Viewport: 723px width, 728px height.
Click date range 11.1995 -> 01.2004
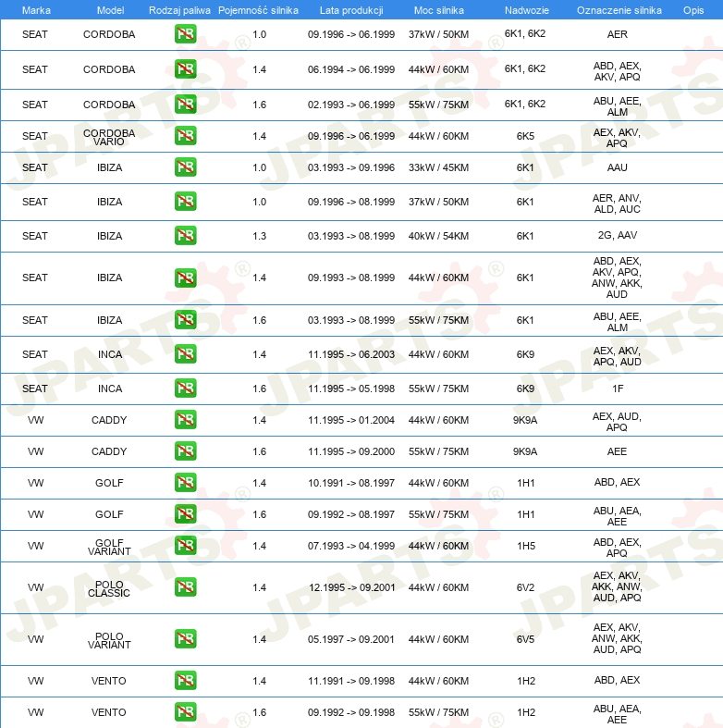coord(351,420)
